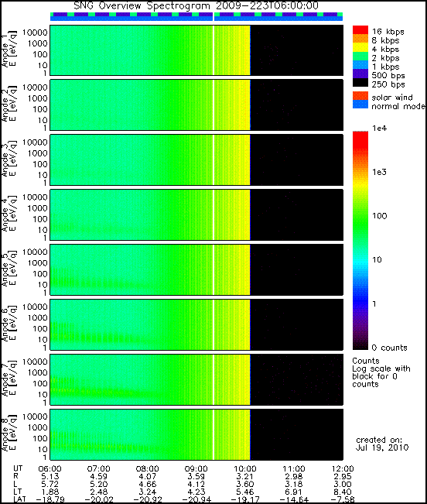427x504 pixels.
Task: Click the UT 11:00 time label
Action: click(294, 469)
